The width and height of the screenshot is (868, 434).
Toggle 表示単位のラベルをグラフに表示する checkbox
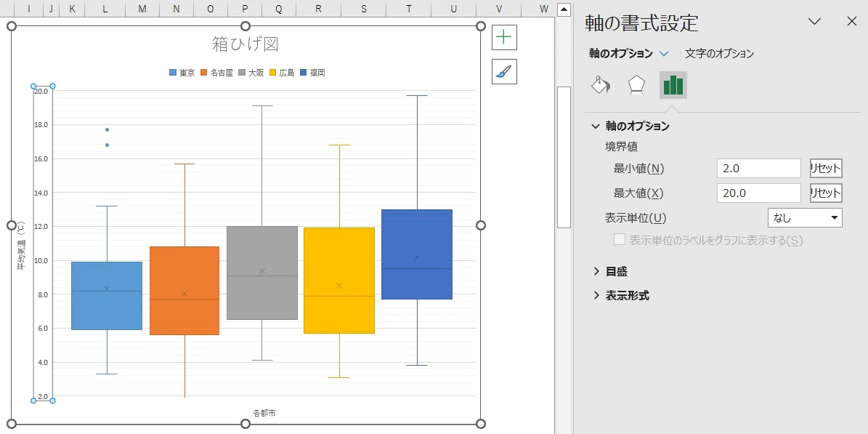620,239
